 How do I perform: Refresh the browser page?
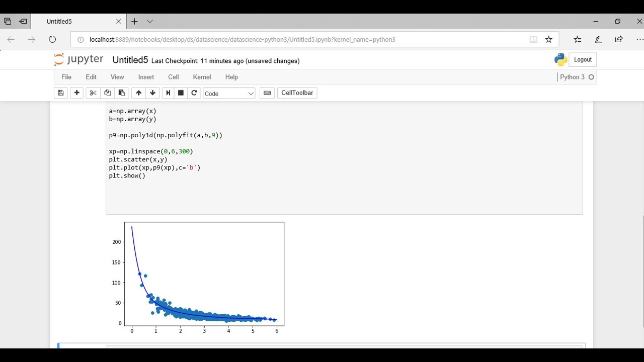[x=52, y=39]
